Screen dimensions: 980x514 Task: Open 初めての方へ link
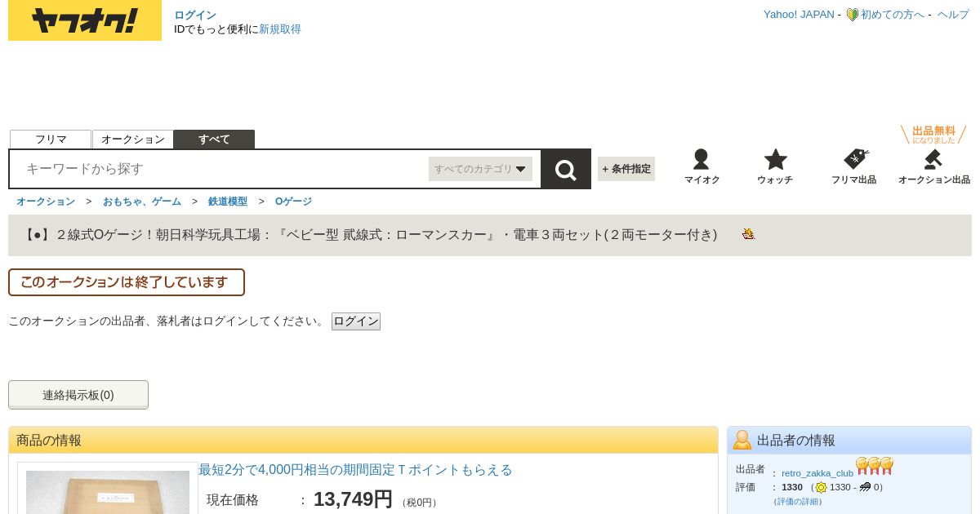(x=893, y=15)
